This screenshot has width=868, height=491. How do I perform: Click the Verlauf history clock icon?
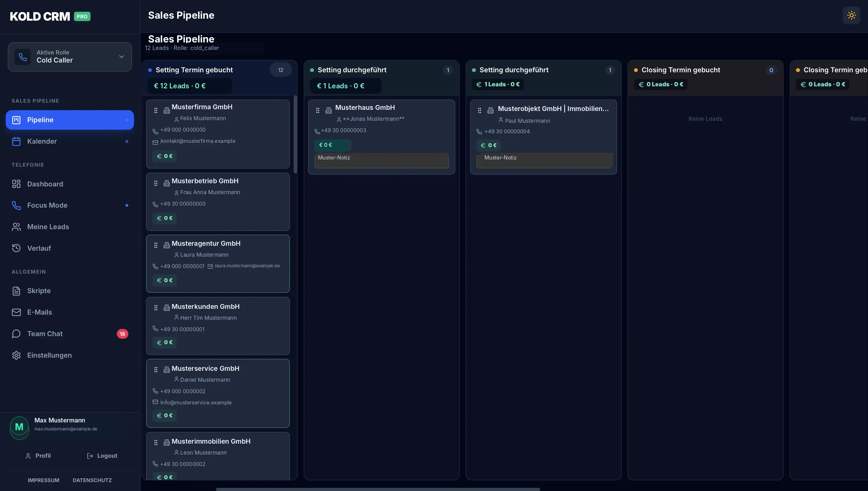pos(16,248)
